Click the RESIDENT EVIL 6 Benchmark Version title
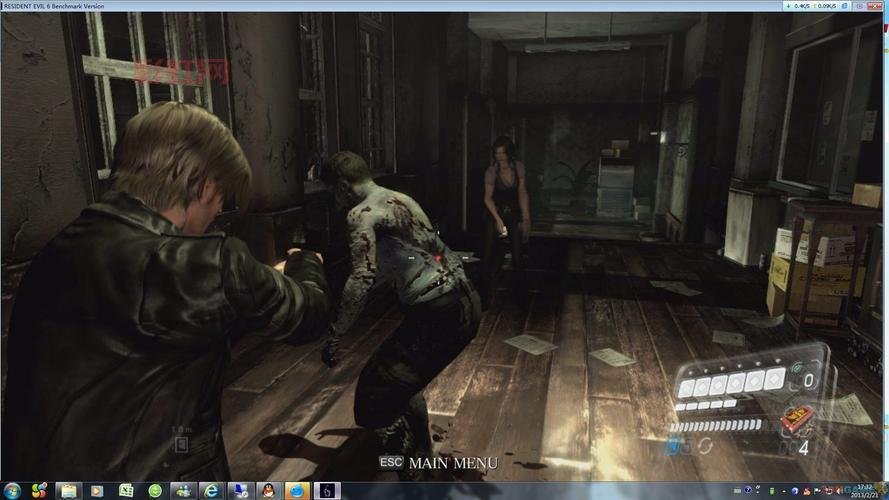The image size is (889, 500). (x=54, y=6)
